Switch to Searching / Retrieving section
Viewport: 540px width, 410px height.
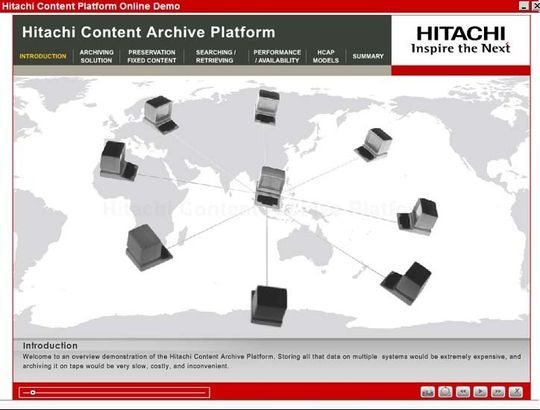(215, 56)
